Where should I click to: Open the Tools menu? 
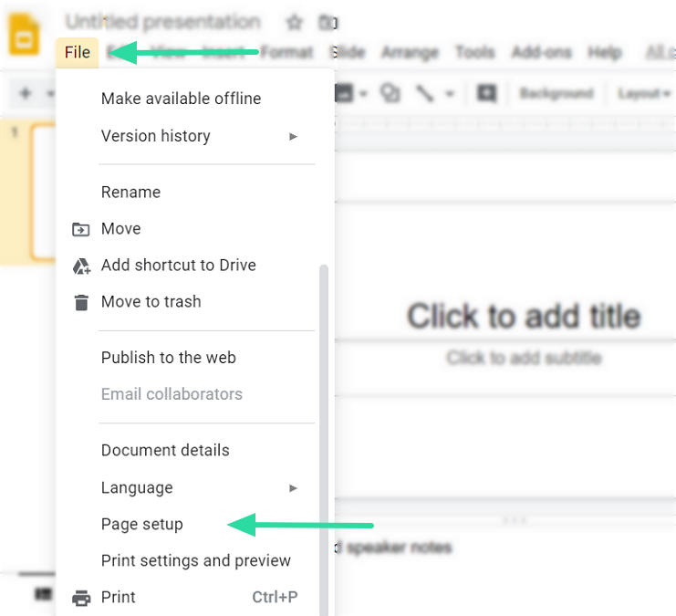pos(475,52)
